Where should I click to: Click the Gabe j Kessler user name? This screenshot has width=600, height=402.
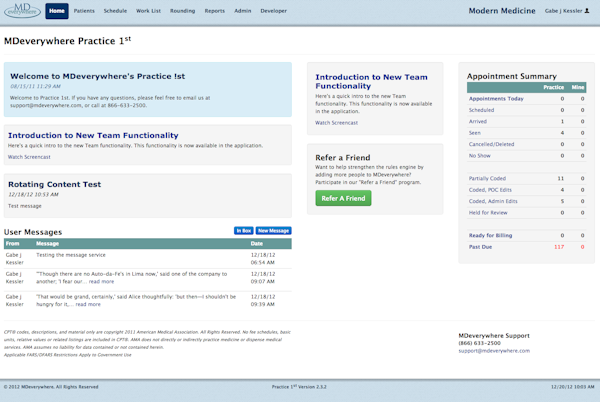[563, 11]
